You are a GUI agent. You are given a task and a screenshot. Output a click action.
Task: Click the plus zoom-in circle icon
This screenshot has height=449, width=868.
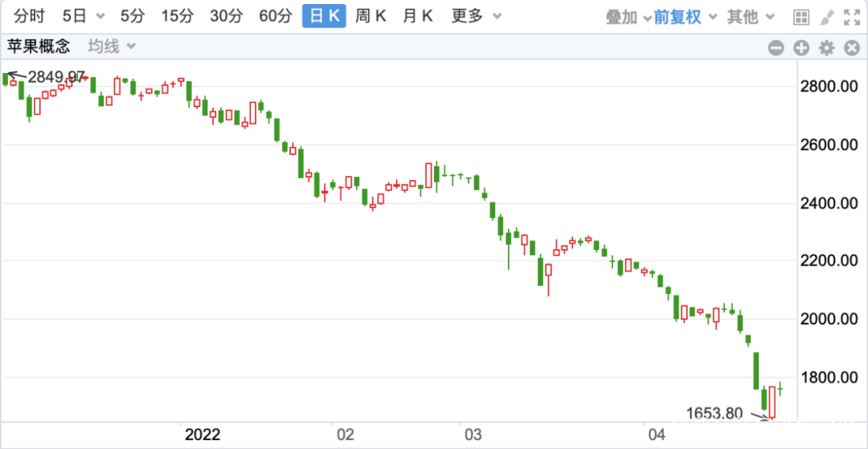800,48
